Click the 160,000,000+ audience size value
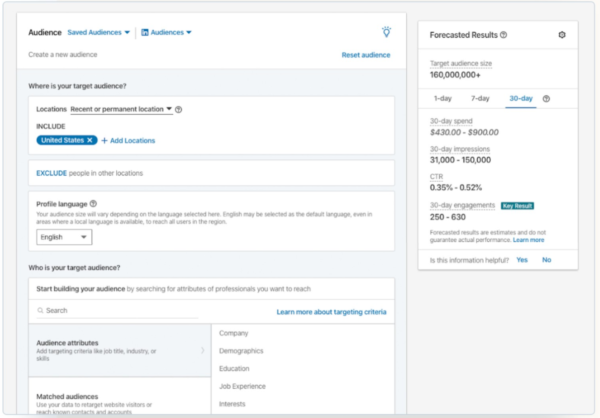This screenshot has width=600, height=418. click(x=455, y=75)
